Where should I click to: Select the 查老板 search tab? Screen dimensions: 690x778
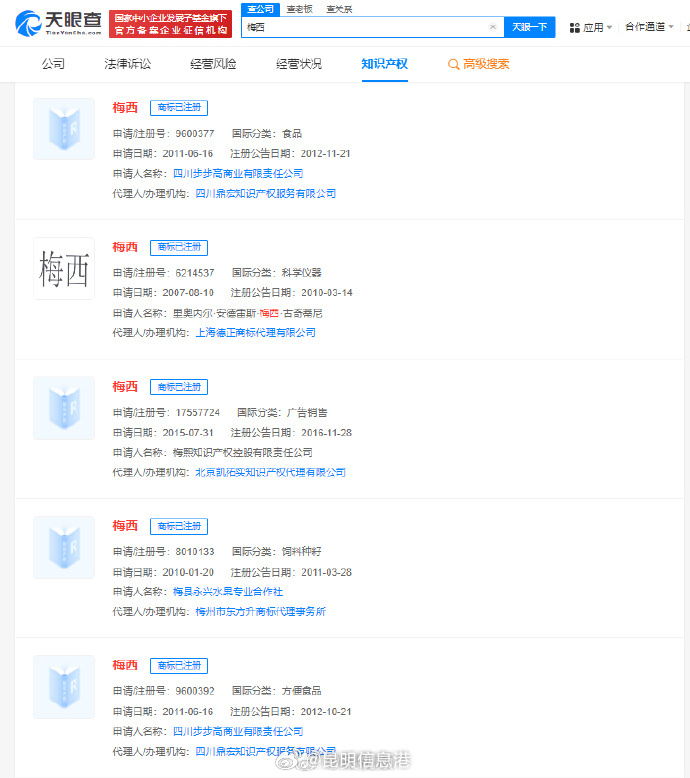(x=300, y=9)
